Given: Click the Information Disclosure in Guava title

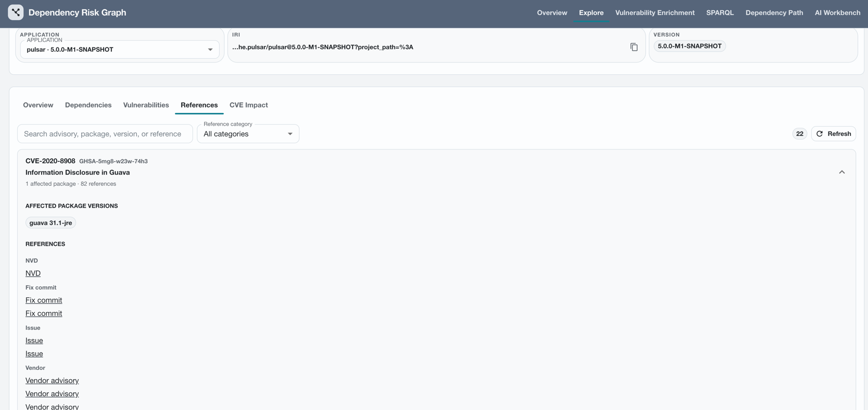Looking at the screenshot, I should [x=78, y=173].
